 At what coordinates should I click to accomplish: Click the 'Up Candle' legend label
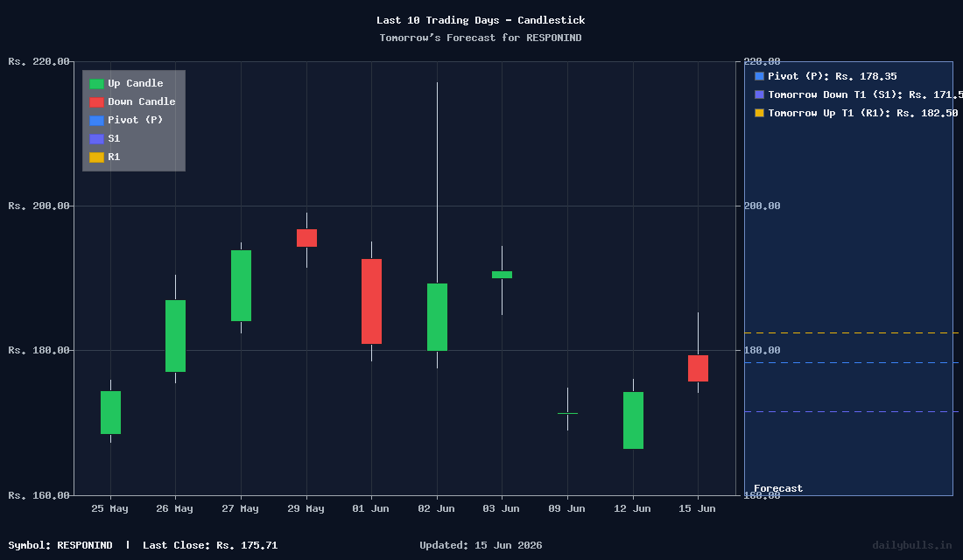(x=136, y=83)
